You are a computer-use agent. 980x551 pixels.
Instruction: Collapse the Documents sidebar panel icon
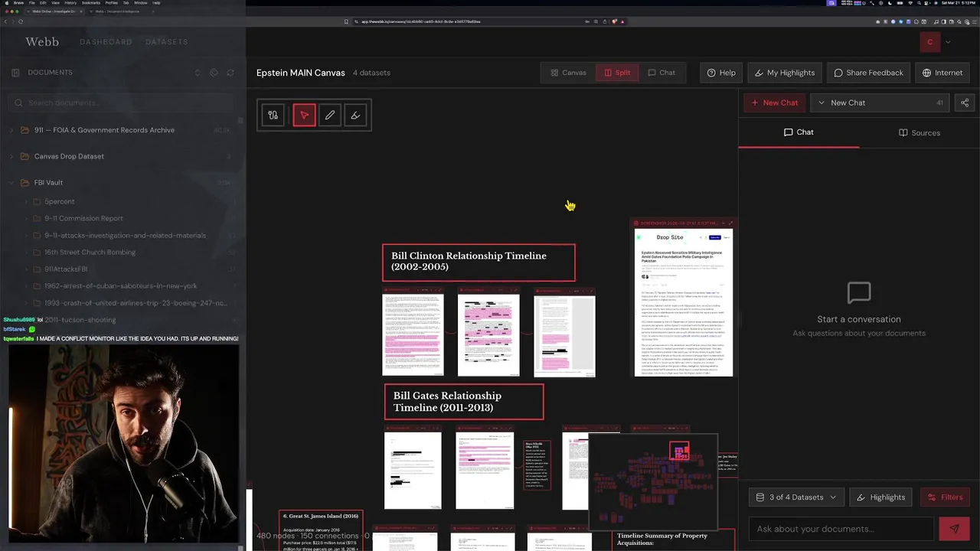click(x=15, y=73)
